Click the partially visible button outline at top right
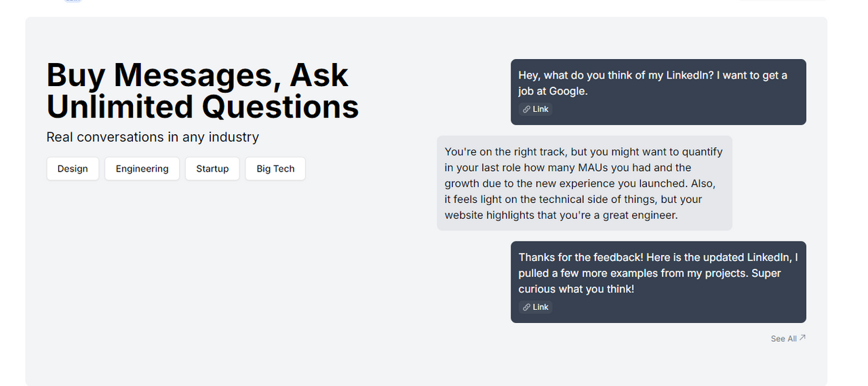 (781, 1)
